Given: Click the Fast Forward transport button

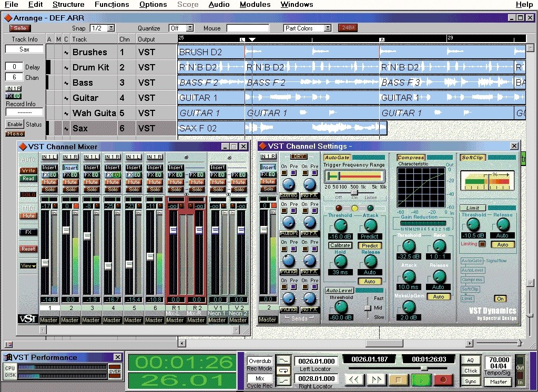Looking at the screenshot, I should (x=376, y=379).
